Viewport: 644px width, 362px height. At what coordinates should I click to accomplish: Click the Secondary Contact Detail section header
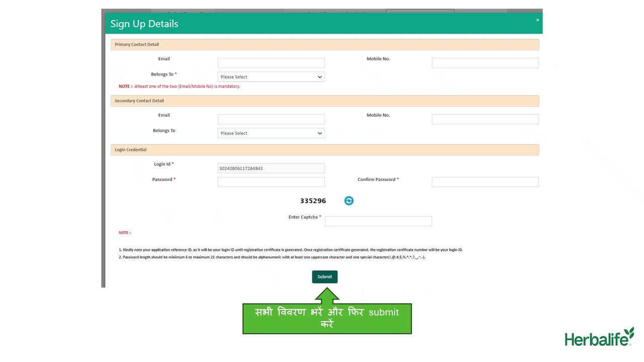tap(325, 101)
